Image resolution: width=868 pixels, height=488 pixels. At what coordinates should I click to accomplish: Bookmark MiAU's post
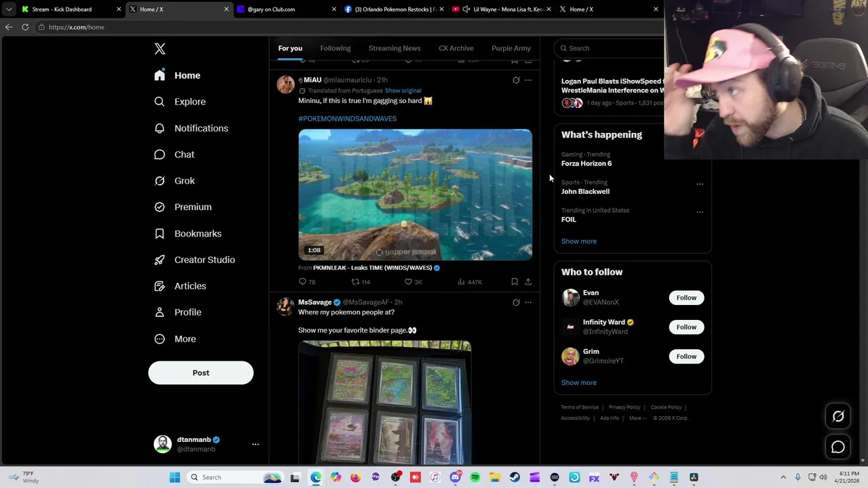515,282
